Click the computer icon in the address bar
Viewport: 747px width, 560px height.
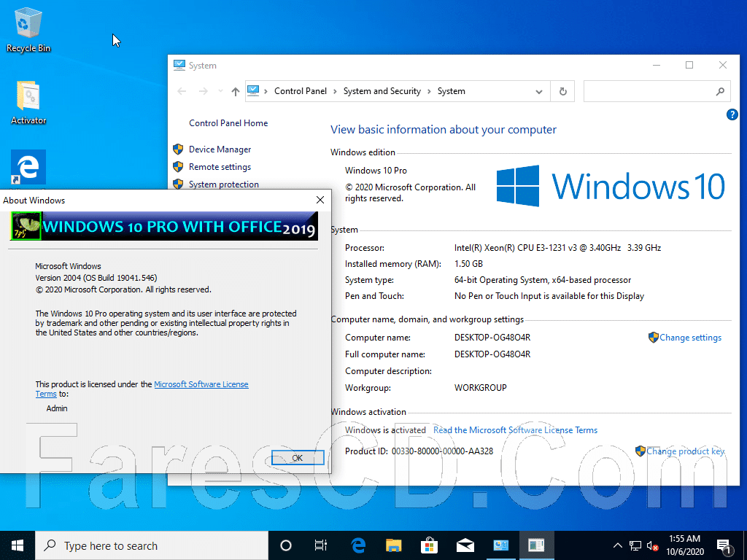coord(253,91)
